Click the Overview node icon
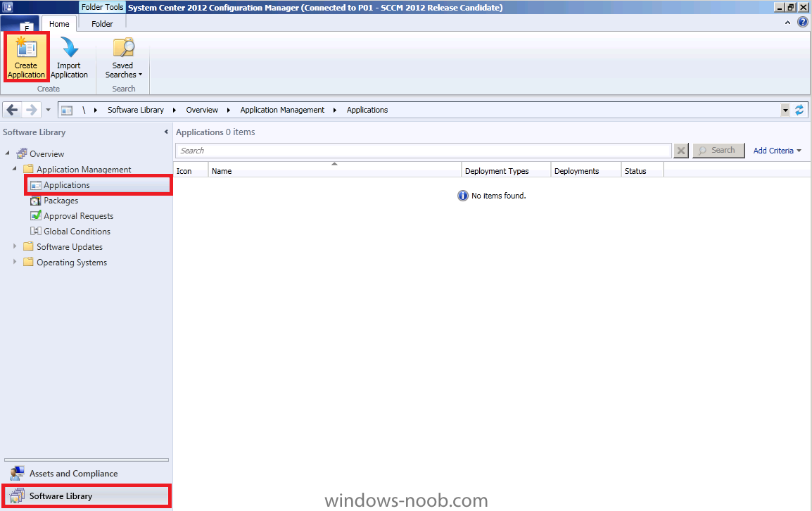The width and height of the screenshot is (812, 511). [x=21, y=153]
